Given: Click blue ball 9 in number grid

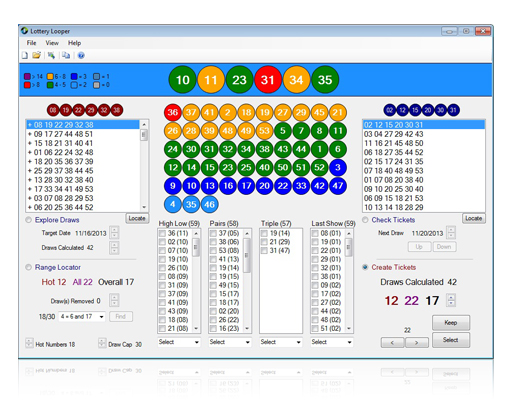Looking at the screenshot, I should coord(173,186).
